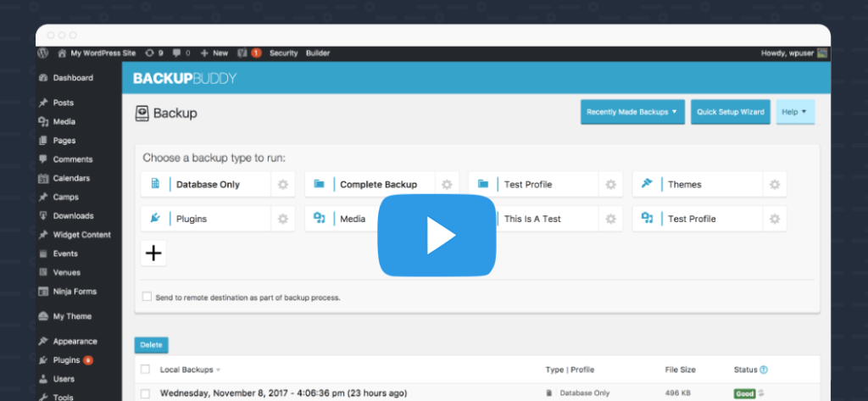This screenshot has width=868, height=401.
Task: Open the Wednesday, November 8, 2017 backup
Action: [x=283, y=393]
